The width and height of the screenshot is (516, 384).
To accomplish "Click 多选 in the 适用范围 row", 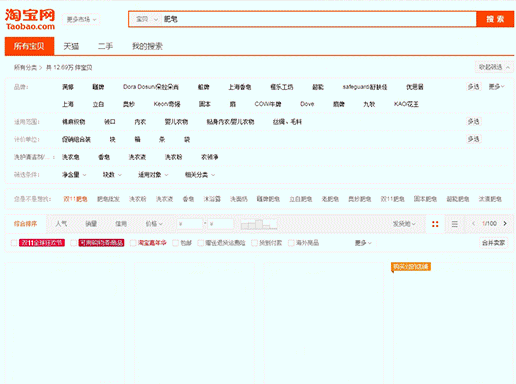I will pos(473,122).
